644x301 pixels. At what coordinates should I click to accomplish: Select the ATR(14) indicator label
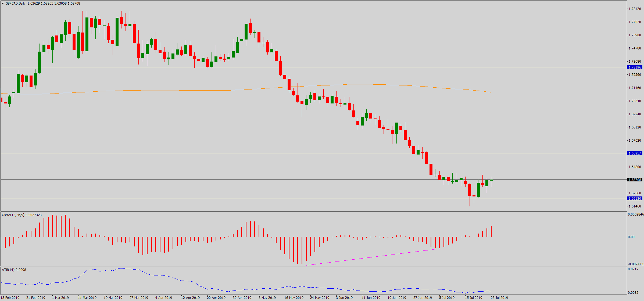pos(8,270)
